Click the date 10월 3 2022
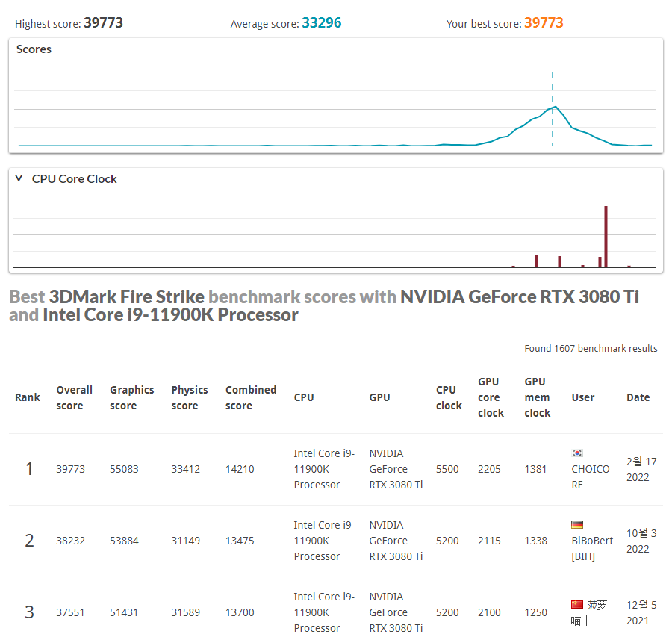Viewport: 672px width, 643px height. click(641, 541)
